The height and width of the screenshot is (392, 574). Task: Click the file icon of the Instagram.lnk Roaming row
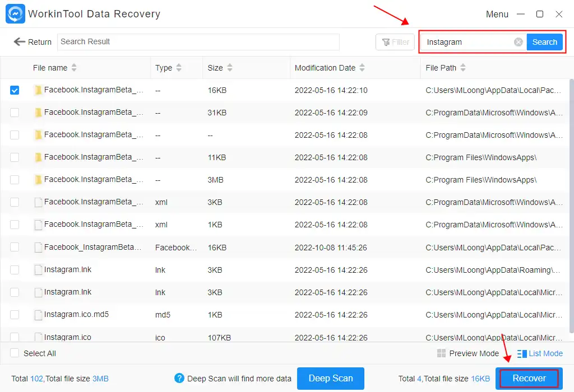click(x=38, y=270)
